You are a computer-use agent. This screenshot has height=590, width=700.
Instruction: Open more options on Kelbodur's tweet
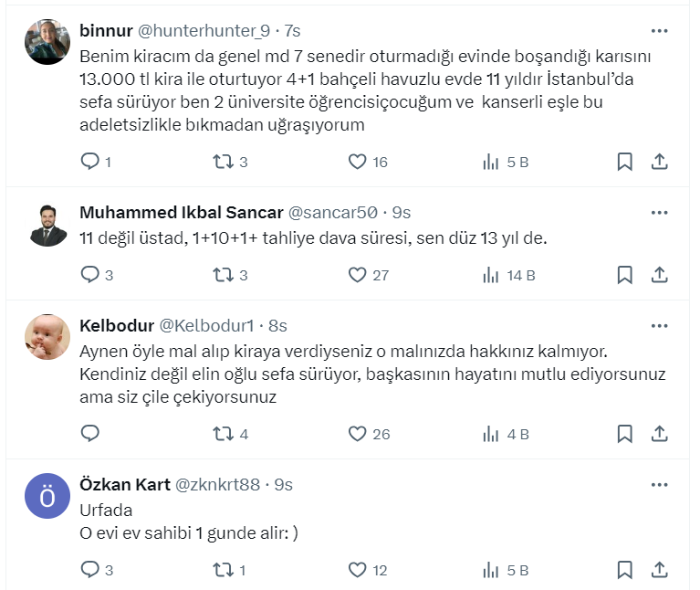(659, 326)
